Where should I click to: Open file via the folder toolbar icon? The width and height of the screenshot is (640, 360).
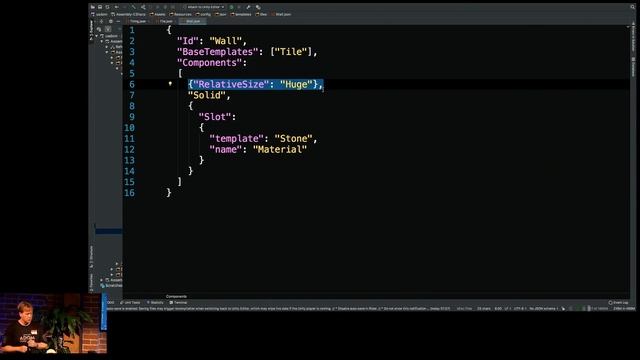93,7
